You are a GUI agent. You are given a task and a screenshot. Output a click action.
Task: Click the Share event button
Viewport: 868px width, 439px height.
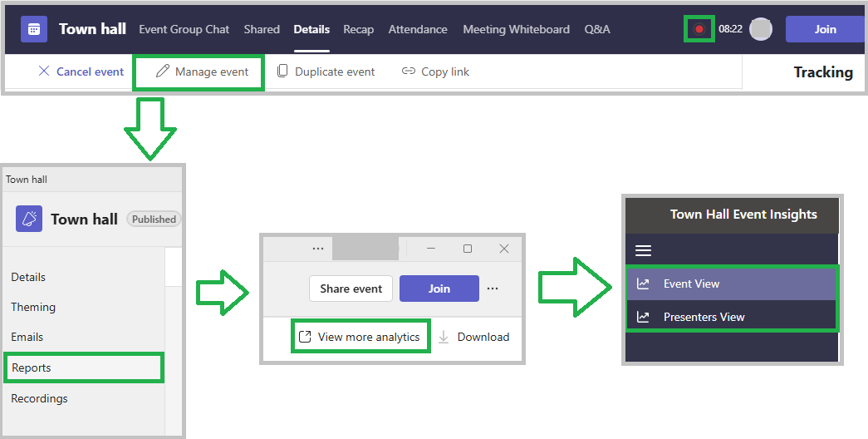[x=351, y=289]
